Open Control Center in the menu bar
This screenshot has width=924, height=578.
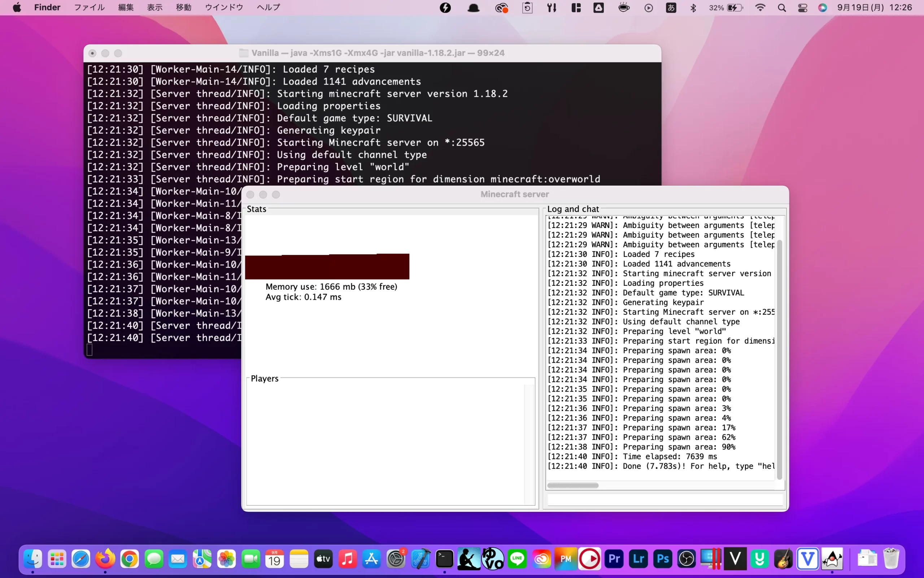tap(803, 8)
